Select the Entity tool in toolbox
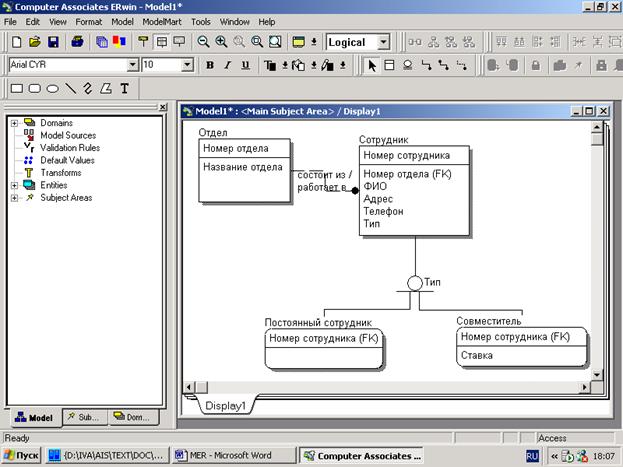623x467 pixels. point(391,65)
